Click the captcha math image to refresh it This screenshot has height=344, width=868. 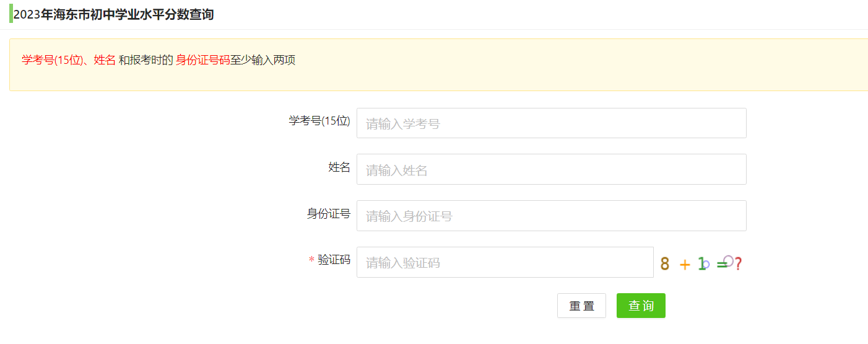click(x=701, y=263)
